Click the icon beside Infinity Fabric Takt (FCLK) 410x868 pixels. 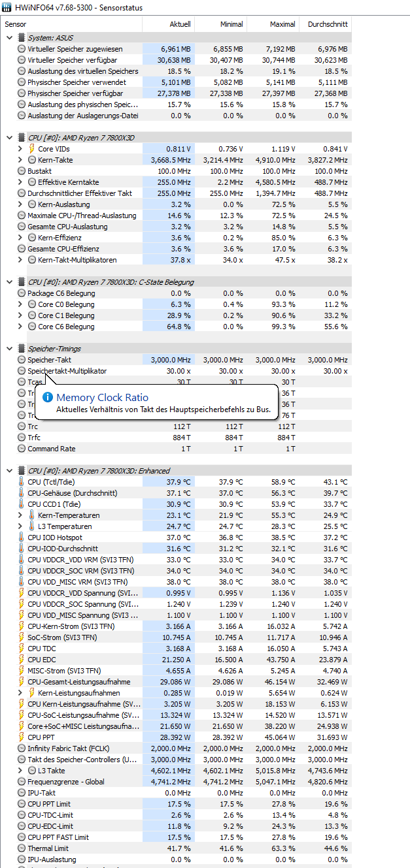tap(22, 748)
